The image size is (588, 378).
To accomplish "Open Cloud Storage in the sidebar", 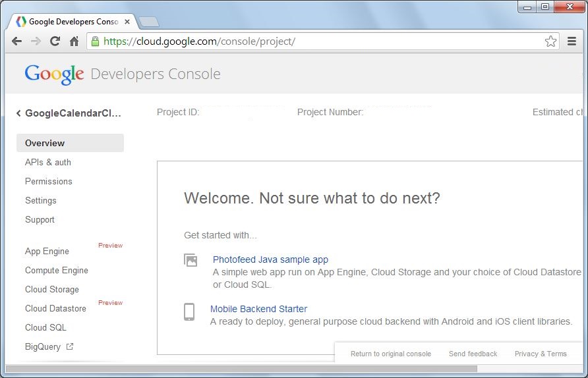I will coord(52,289).
